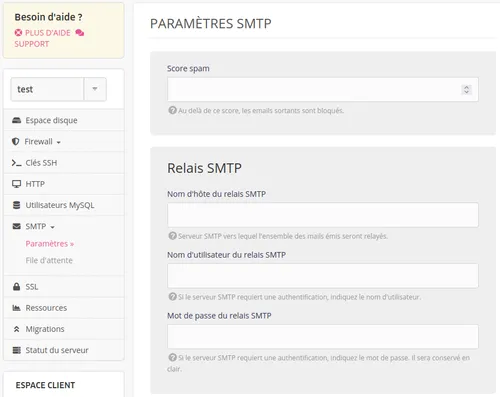Click the Statut du serveur icon
The width and height of the screenshot is (500, 397).
[x=16, y=350]
